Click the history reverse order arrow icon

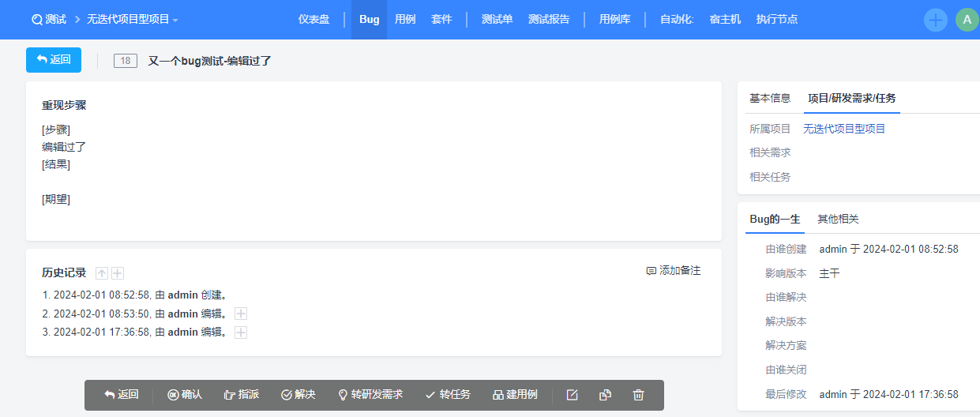coord(102,273)
